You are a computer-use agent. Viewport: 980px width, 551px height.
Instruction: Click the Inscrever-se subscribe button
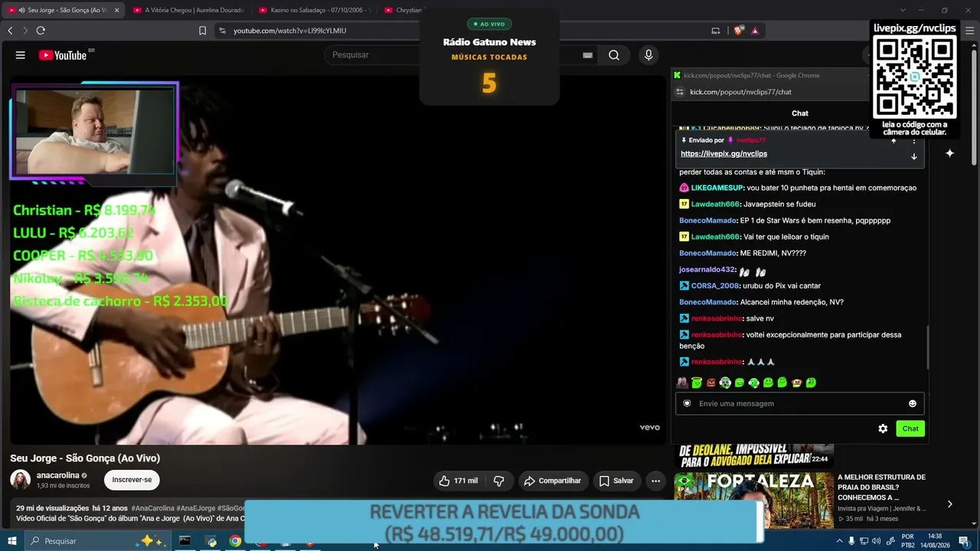[x=132, y=480]
